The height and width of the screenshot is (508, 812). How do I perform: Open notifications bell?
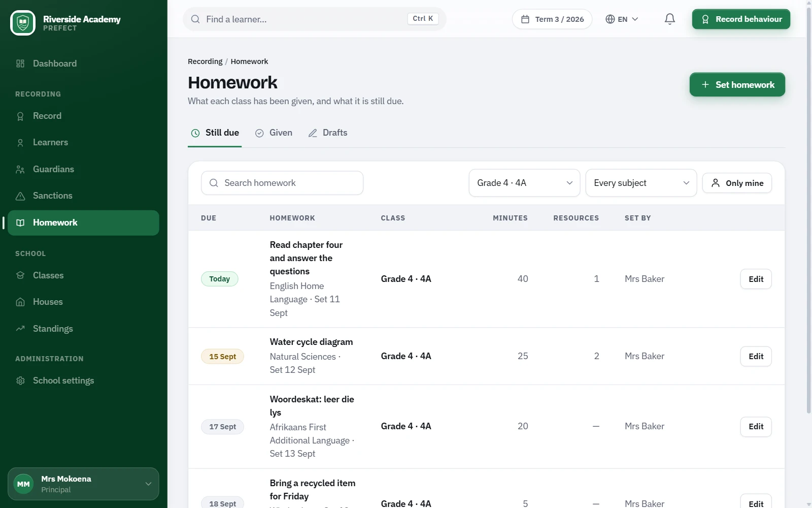[x=670, y=19]
